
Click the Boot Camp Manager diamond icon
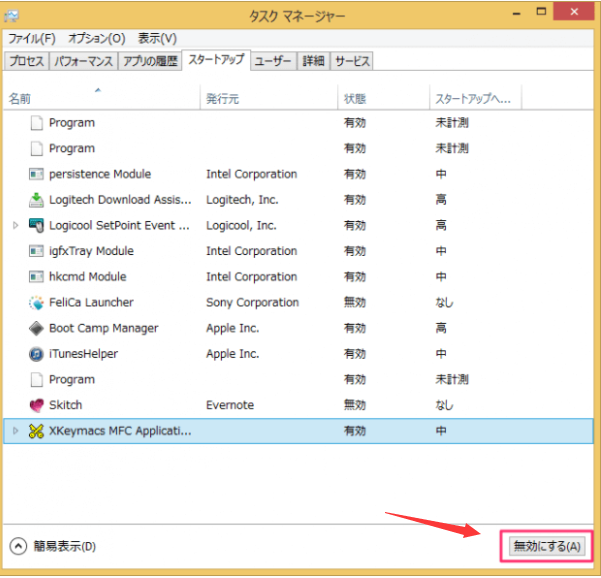pos(36,328)
